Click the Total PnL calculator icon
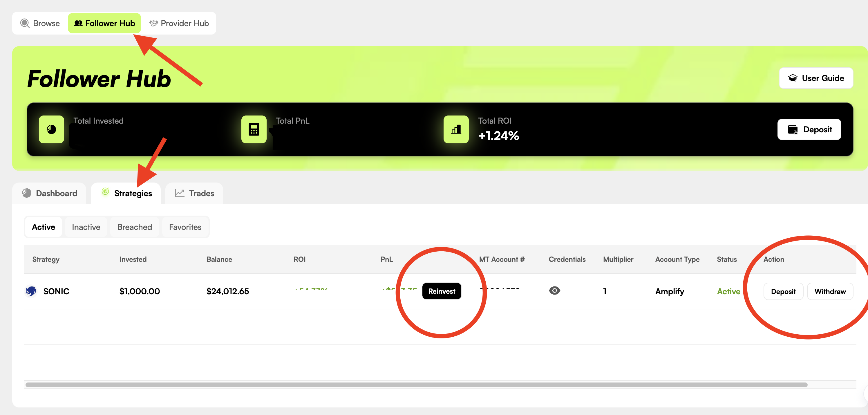The height and width of the screenshot is (415, 868). click(x=254, y=129)
